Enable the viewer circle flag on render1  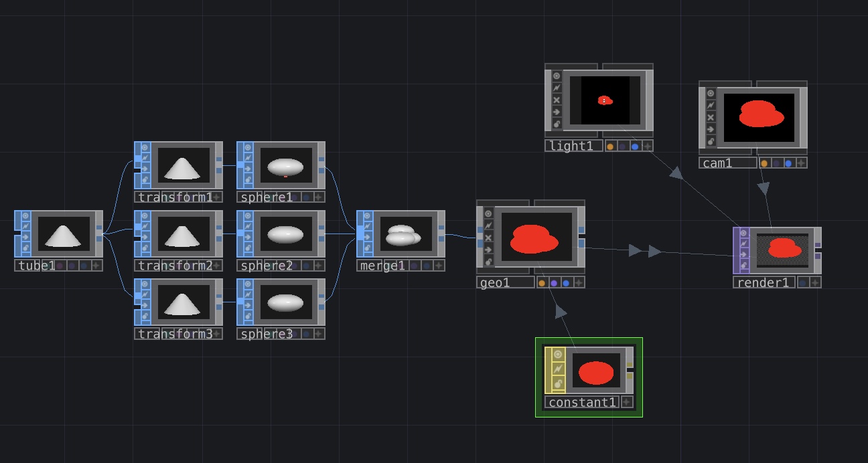point(745,234)
